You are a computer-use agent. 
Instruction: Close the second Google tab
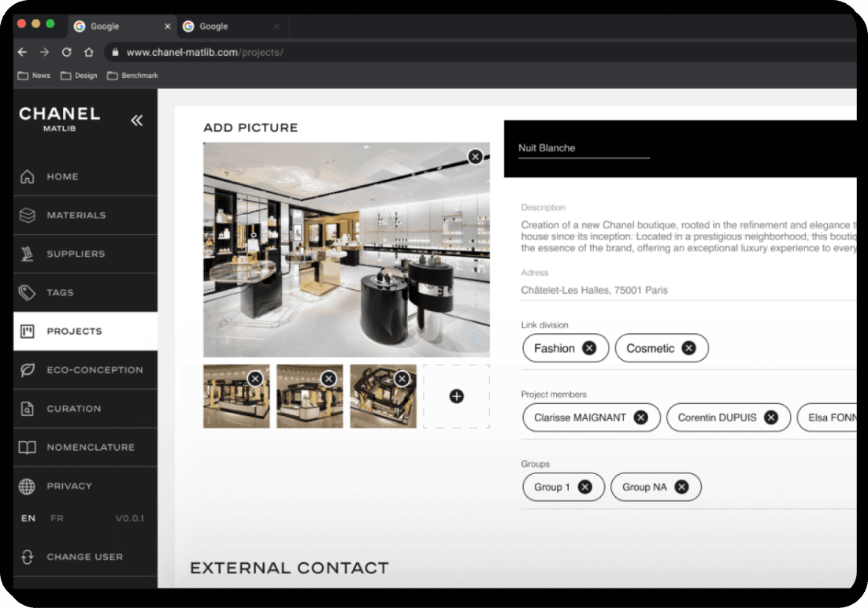276,26
